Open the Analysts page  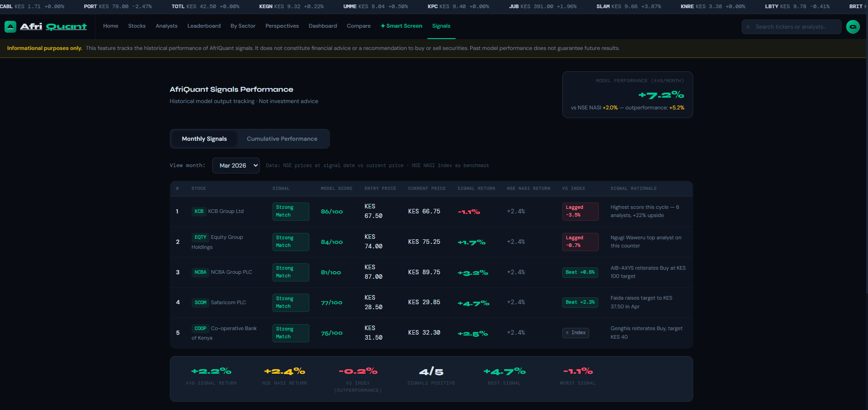click(166, 26)
